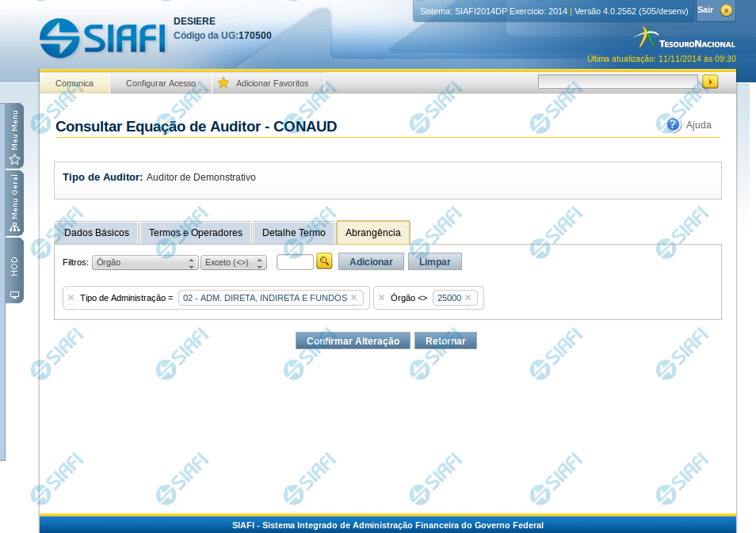
Task: Click the magnifier lookup icon beside filter field
Action: coord(324,261)
